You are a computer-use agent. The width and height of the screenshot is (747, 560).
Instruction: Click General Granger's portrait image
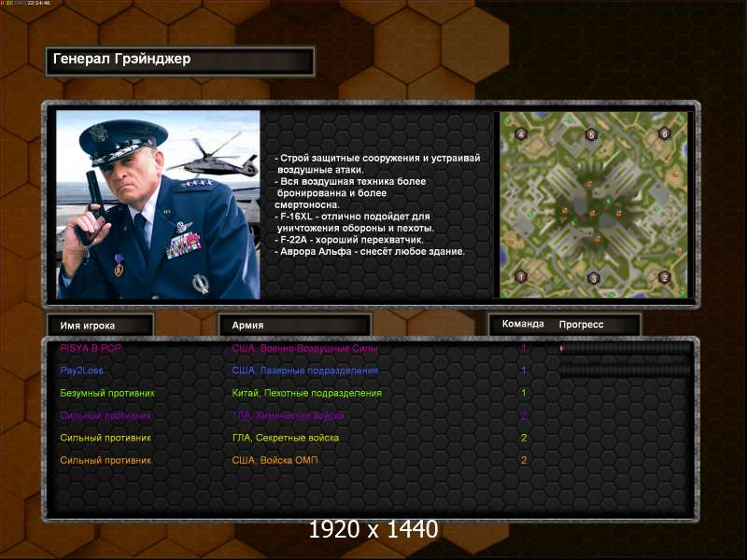[158, 204]
